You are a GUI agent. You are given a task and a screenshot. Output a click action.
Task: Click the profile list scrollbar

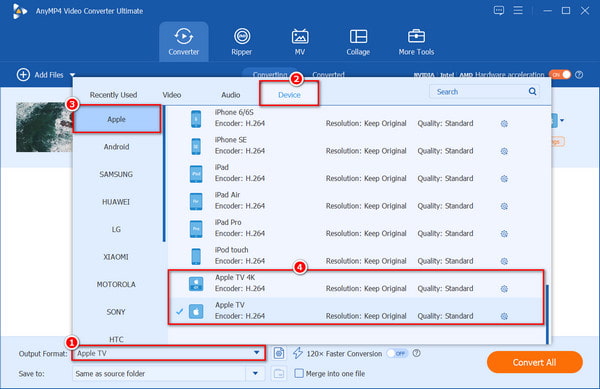(547, 314)
